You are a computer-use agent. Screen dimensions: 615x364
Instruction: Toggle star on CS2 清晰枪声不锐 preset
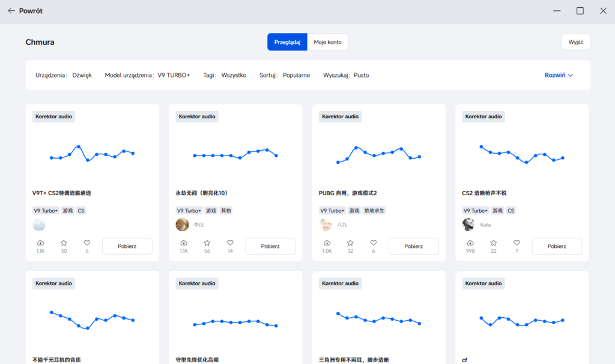[494, 243]
